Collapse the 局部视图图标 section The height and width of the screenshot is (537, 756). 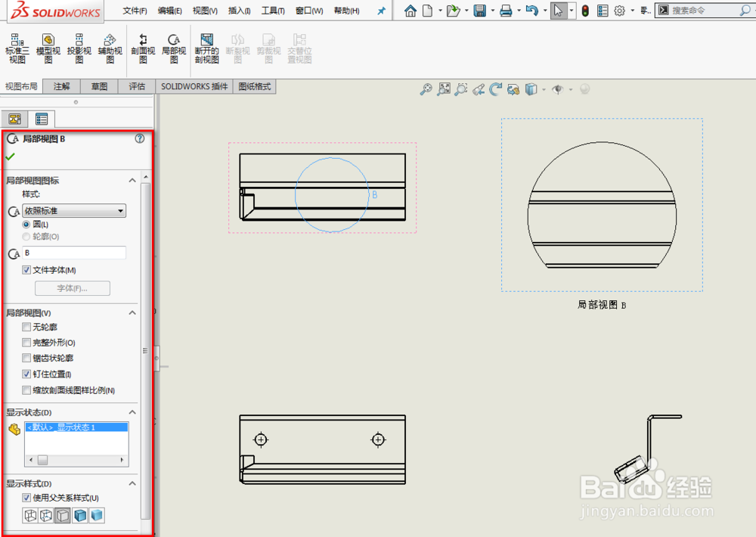click(x=132, y=180)
